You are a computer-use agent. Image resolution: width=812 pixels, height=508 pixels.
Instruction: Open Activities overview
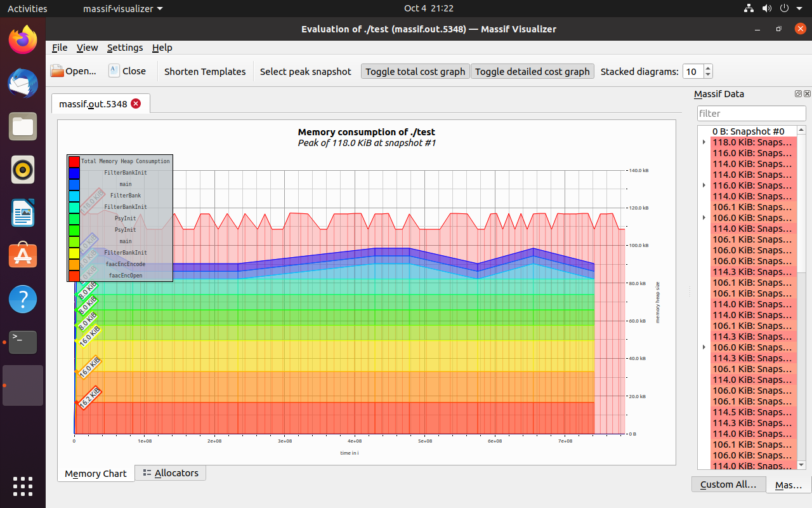coord(27,8)
